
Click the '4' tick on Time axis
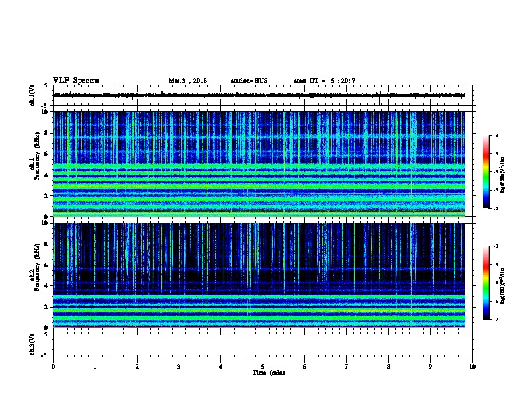pos(221,367)
